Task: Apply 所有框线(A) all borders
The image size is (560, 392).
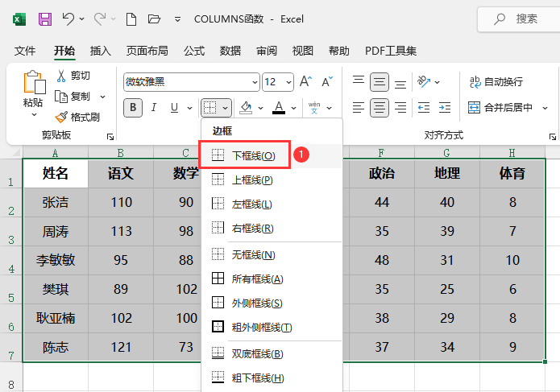Action: [272, 279]
